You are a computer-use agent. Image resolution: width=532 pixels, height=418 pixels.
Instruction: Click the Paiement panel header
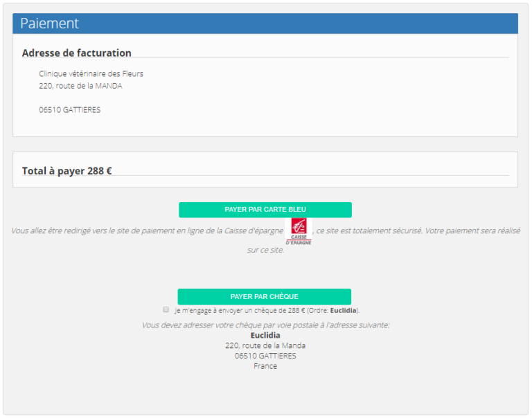coord(265,24)
